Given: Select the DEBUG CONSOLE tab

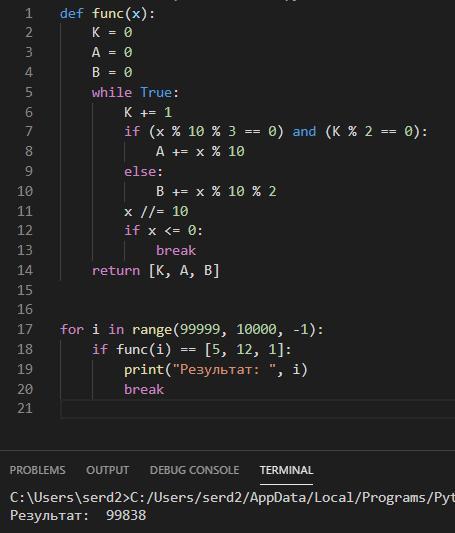Looking at the screenshot, I should pos(194,470).
